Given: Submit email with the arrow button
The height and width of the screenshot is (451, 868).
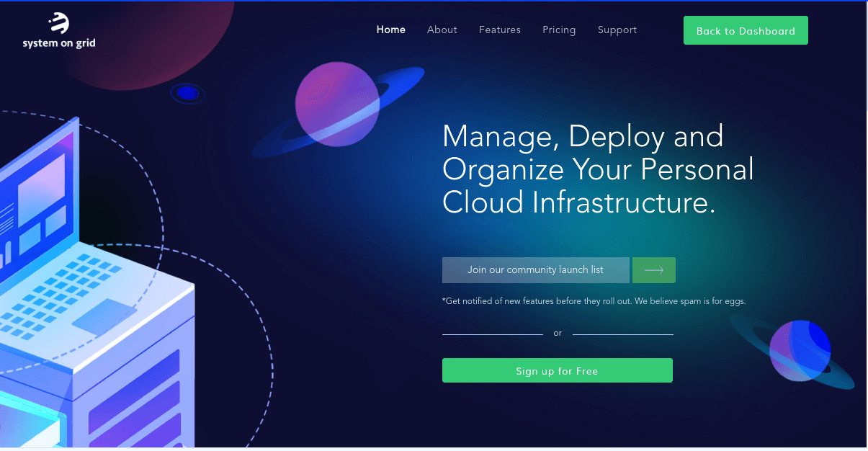Looking at the screenshot, I should [653, 270].
